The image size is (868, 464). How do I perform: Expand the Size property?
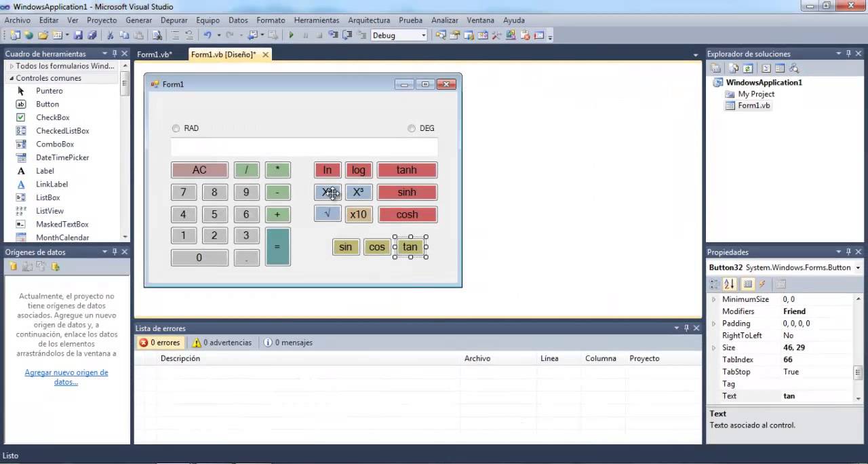click(x=713, y=347)
